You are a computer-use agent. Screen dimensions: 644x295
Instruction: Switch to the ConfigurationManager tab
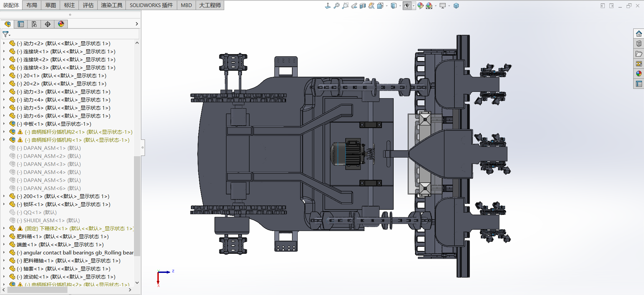point(34,24)
